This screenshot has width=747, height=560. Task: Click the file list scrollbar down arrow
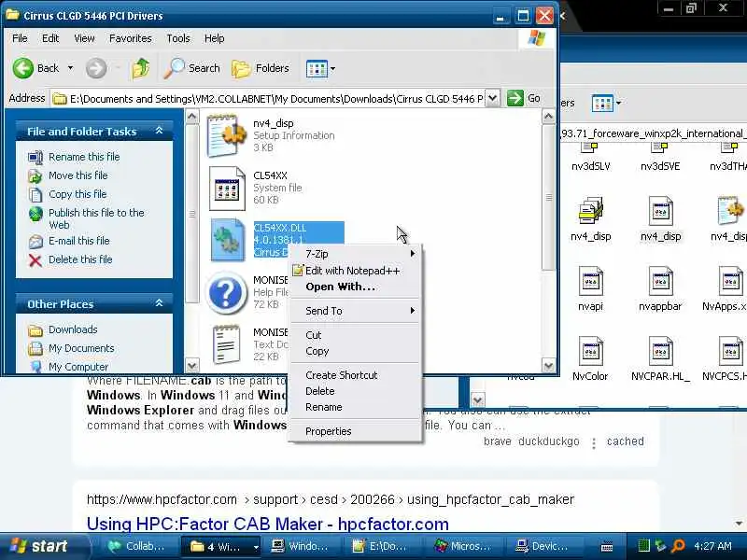pyautogui.click(x=548, y=366)
